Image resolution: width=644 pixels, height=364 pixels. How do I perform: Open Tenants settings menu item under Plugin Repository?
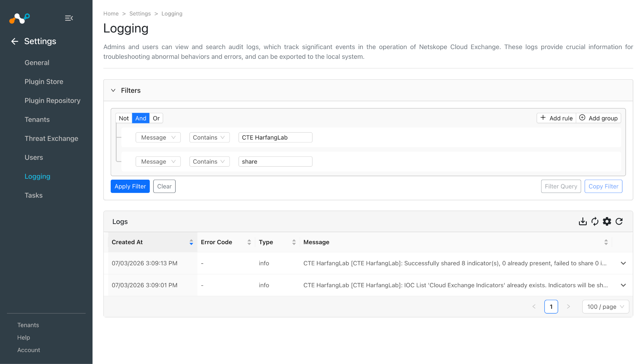point(37,120)
